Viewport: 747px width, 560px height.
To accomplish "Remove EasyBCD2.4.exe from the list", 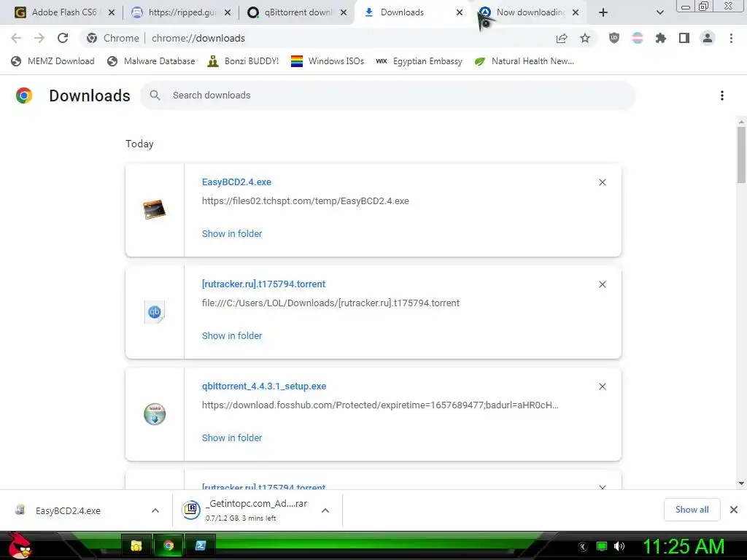I will pos(603,182).
